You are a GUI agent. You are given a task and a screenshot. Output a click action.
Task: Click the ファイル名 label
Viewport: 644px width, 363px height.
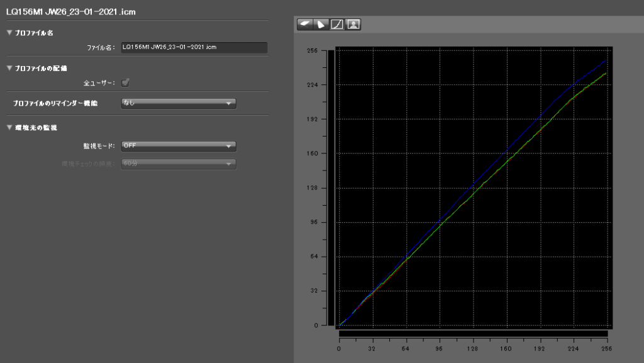tap(101, 48)
